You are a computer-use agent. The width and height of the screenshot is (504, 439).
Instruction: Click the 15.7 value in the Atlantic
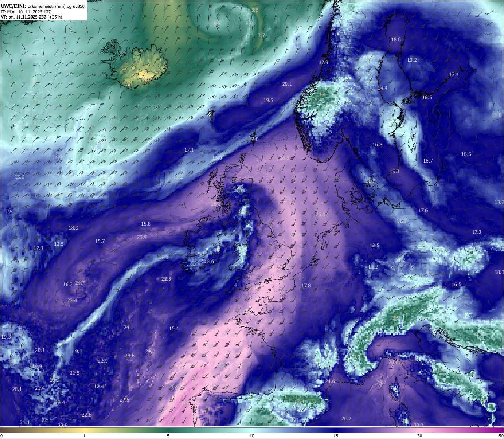(x=100, y=241)
